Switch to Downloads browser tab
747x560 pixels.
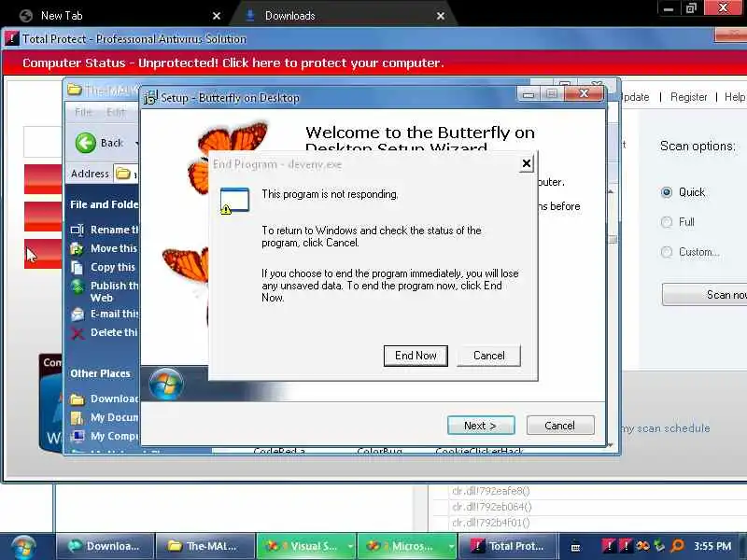(341, 16)
